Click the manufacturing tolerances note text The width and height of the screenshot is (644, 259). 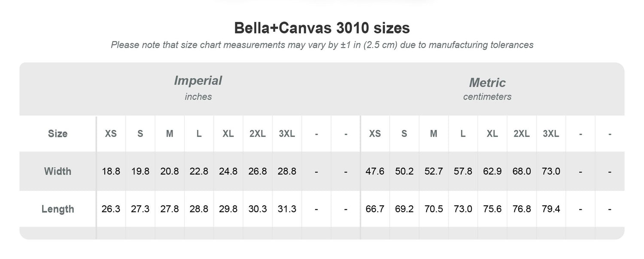322,45
